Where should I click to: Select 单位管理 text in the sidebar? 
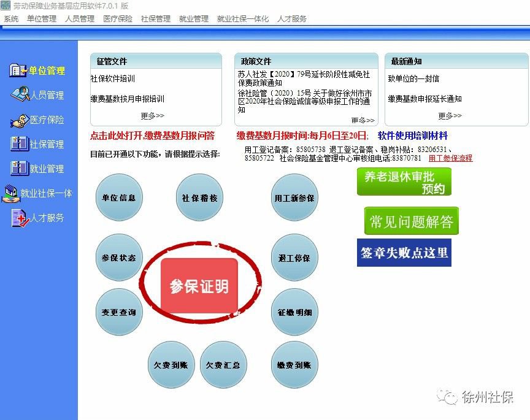tap(47, 71)
